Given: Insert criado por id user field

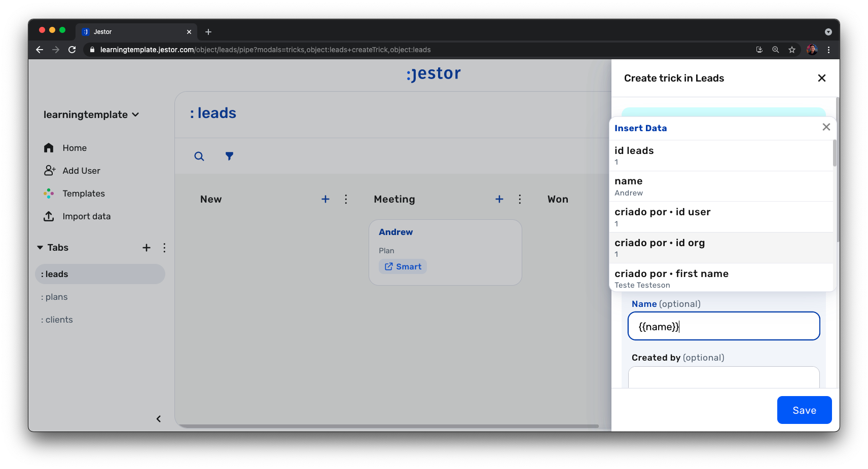Looking at the screenshot, I should [721, 217].
